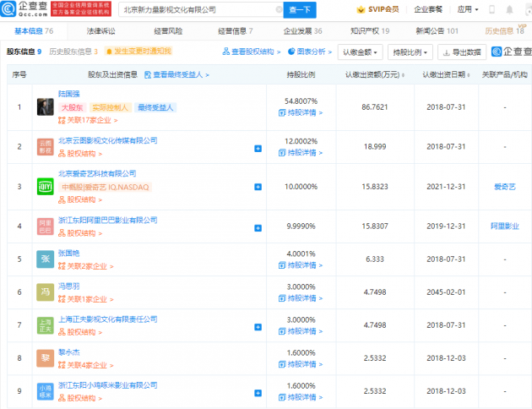Viewport: 532px width, 409px height.
Task: Click the 实际控制人 tag
Action: point(110,107)
